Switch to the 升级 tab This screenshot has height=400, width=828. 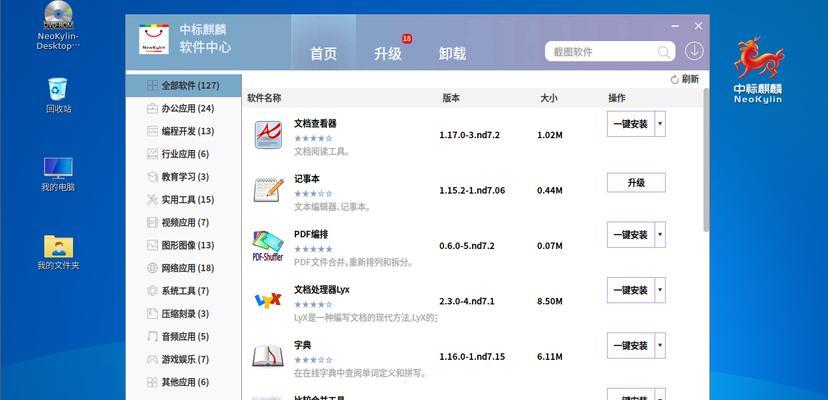[x=388, y=53]
